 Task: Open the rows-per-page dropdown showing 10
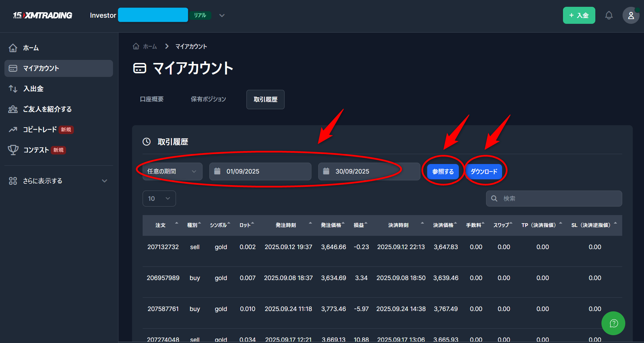coord(159,198)
